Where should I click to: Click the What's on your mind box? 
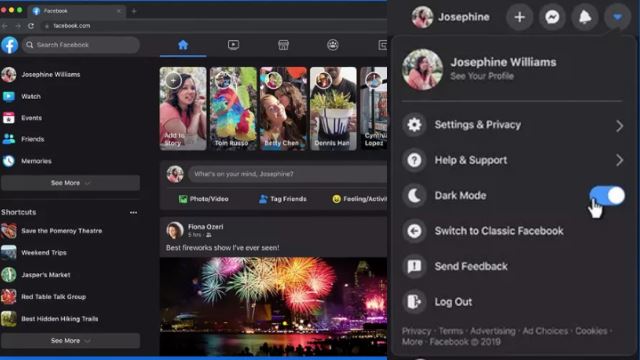(x=288, y=174)
